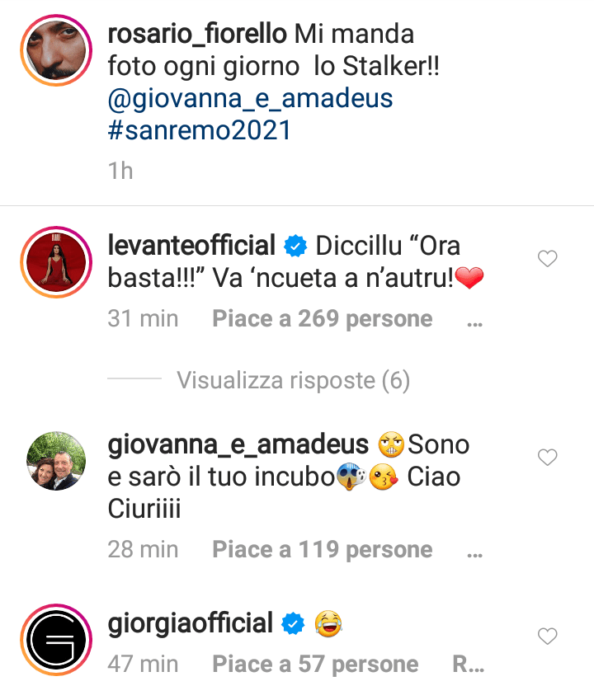594x700 pixels.
Task: Like the giovanna_e_amadeus comment with heart
Action: coord(547,457)
